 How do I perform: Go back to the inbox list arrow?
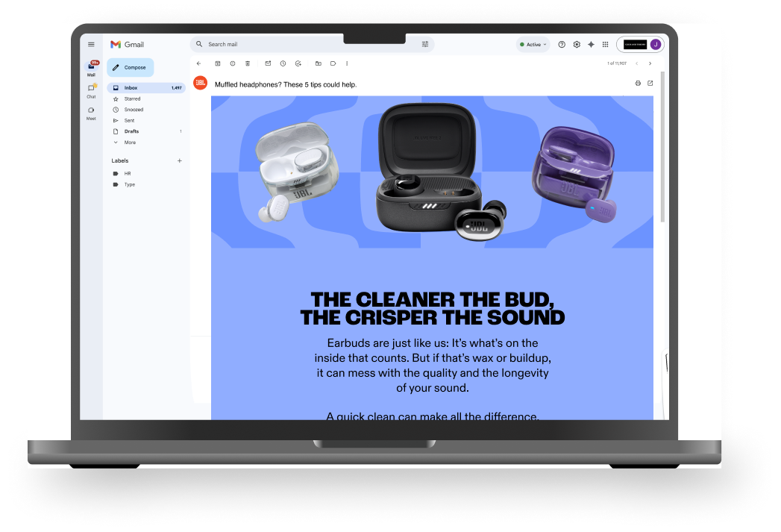click(x=198, y=63)
